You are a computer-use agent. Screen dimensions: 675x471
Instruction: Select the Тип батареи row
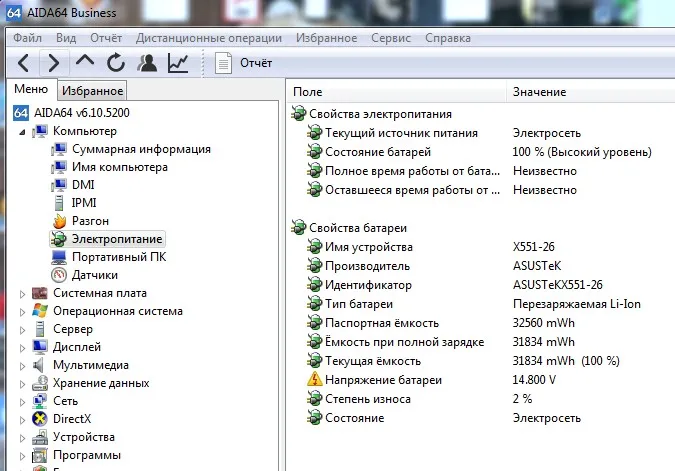(x=481, y=304)
